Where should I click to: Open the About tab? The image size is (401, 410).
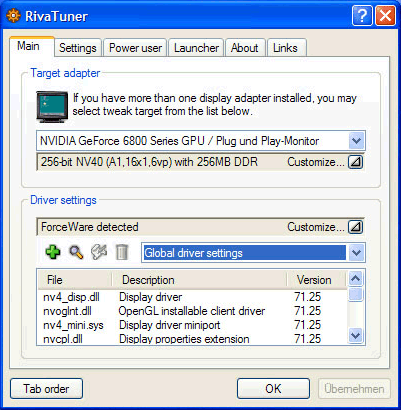245,48
